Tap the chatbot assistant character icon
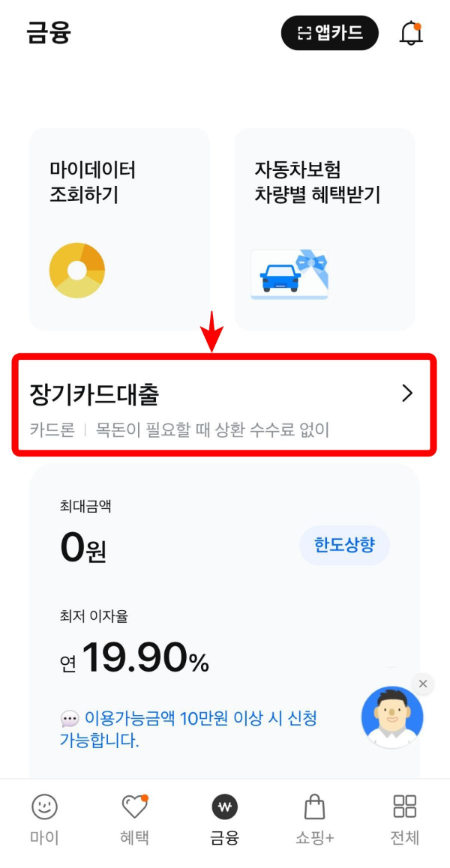Image resolution: width=450 pixels, height=868 pixels. (392, 717)
